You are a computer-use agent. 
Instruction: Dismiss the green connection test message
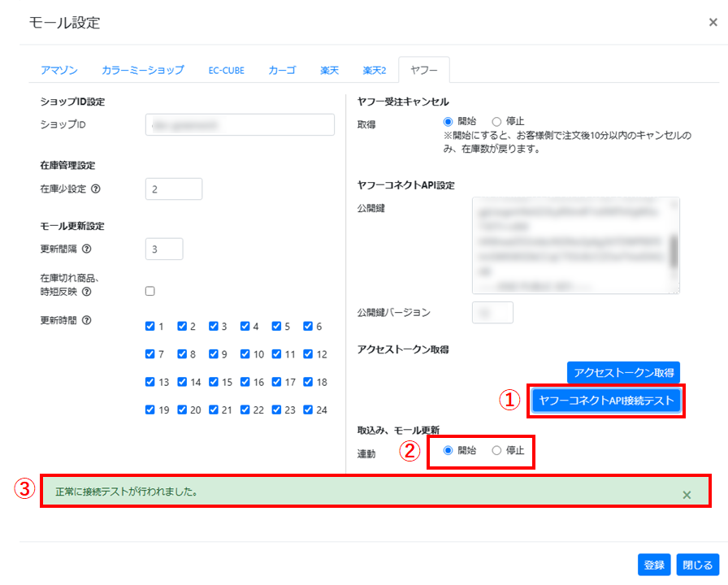click(687, 495)
